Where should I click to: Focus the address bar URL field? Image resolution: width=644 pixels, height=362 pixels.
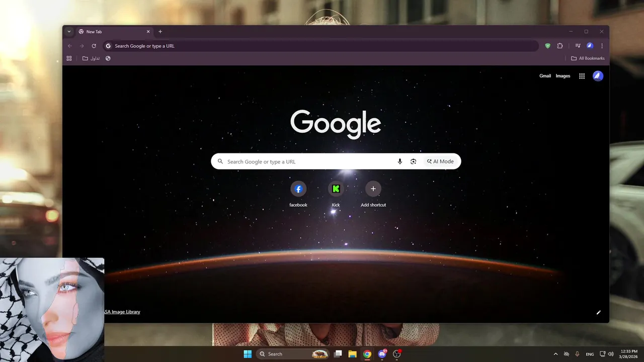click(321, 46)
